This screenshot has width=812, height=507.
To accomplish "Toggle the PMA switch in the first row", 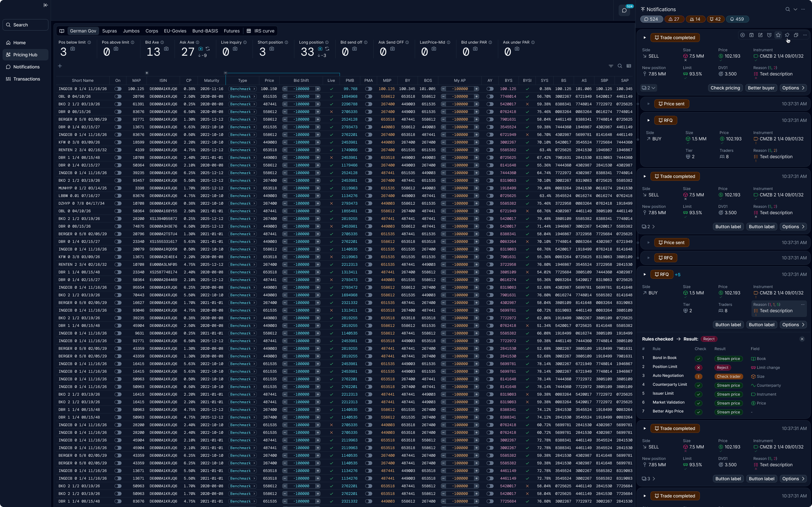I will (x=369, y=89).
